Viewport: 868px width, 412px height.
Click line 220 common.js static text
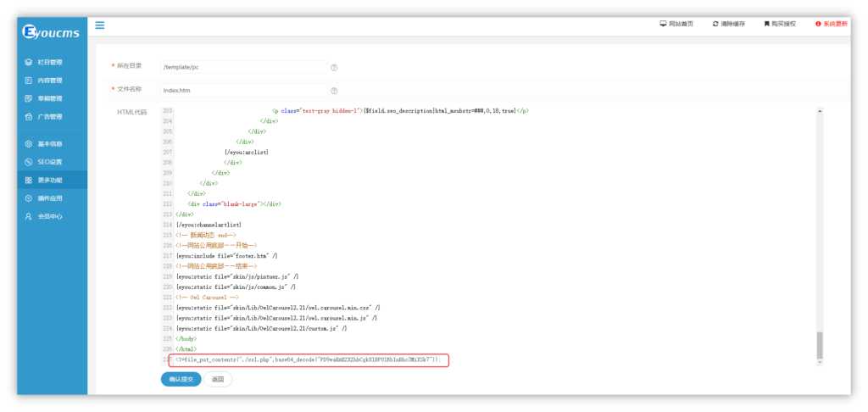(x=236, y=287)
